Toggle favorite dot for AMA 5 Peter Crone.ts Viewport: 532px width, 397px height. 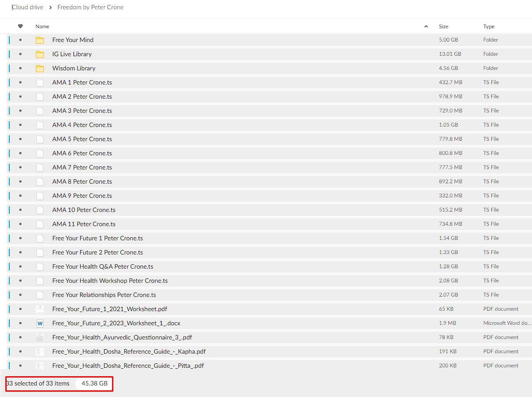tap(20, 139)
